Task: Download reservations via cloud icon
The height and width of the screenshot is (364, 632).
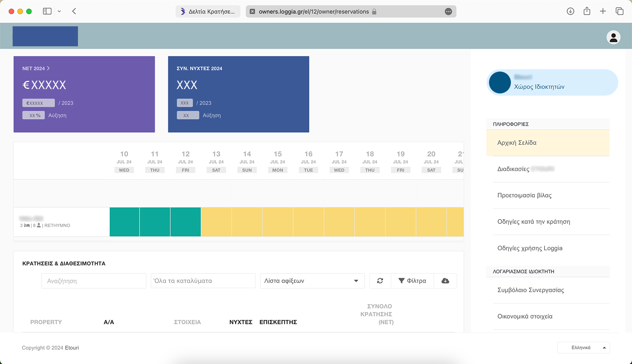Action: coord(445,281)
